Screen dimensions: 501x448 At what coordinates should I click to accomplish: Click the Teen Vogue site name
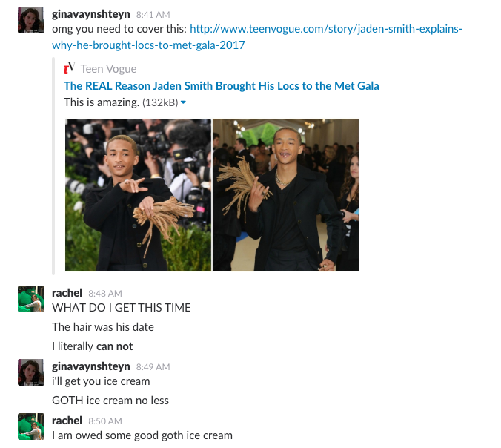tap(108, 69)
